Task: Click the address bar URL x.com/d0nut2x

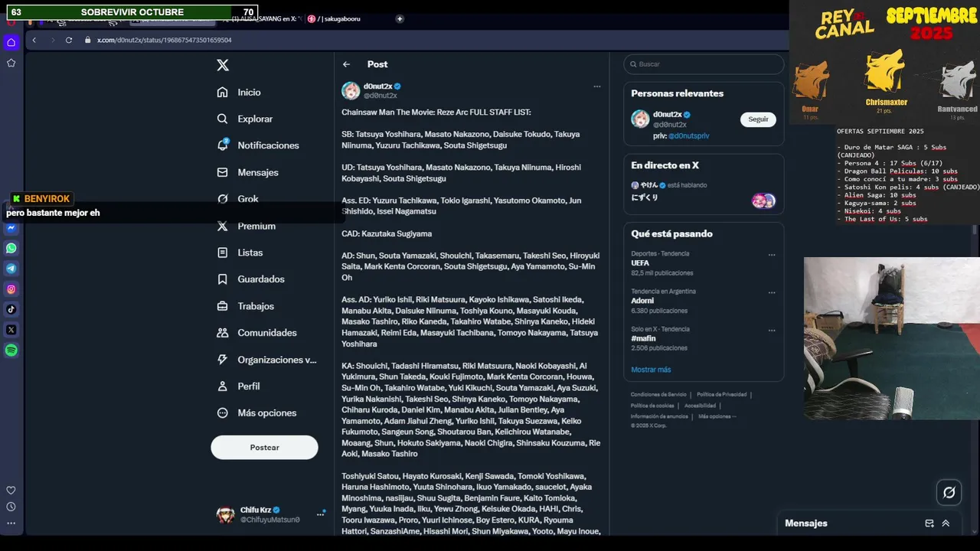Action: tap(164, 40)
